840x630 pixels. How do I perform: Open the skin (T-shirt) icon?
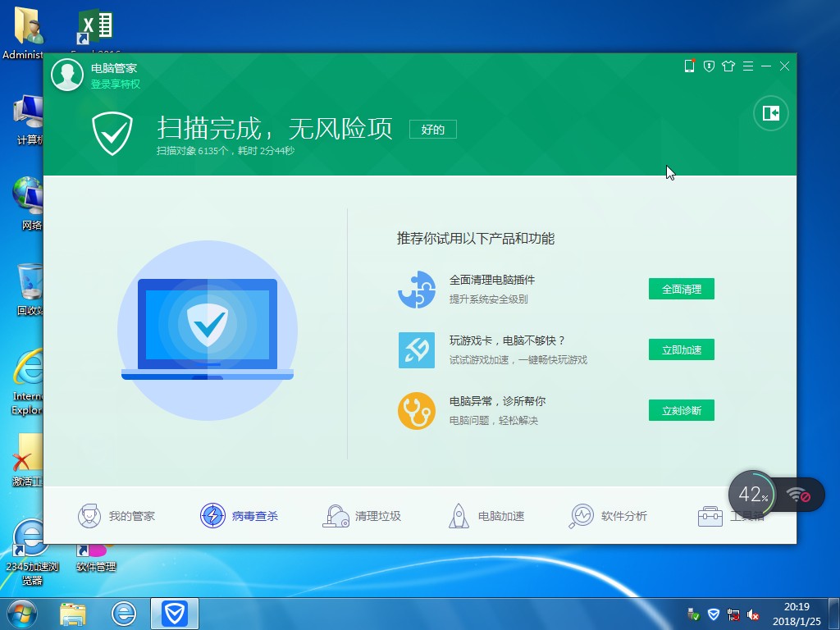(x=728, y=66)
